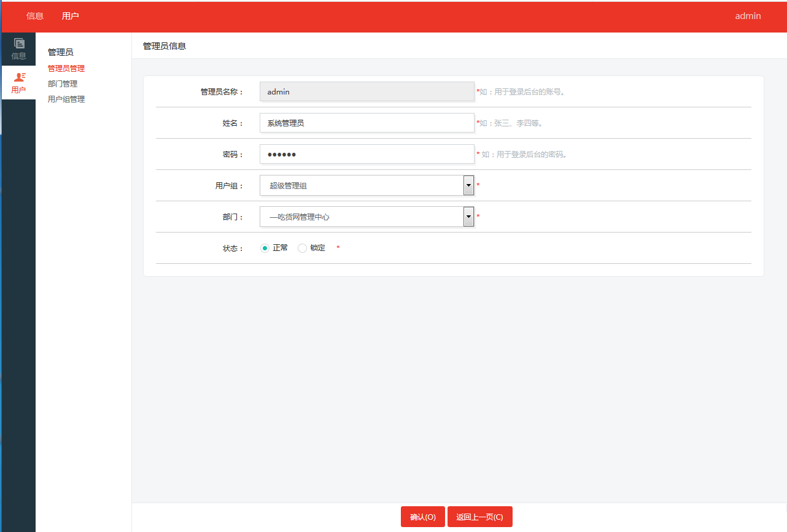The width and height of the screenshot is (787, 532).
Task: Select the 正常 status radio button
Action: 265,247
